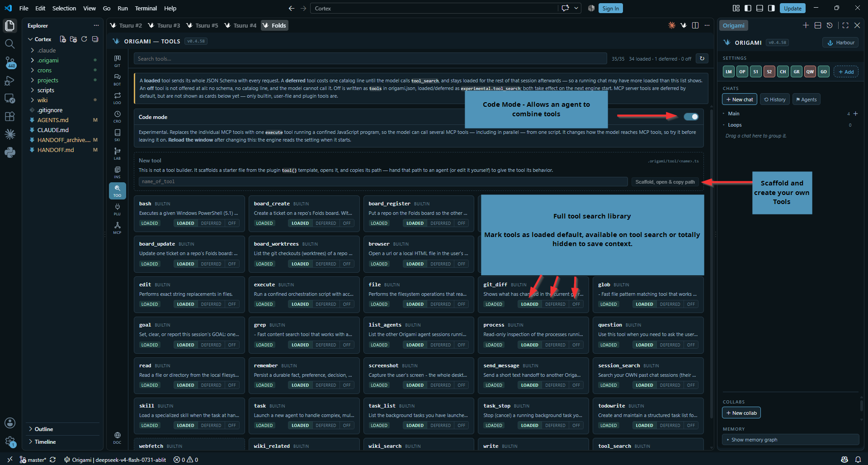The image size is (868, 465).
Task: Select the S2 settings profile chip
Action: [769, 71]
